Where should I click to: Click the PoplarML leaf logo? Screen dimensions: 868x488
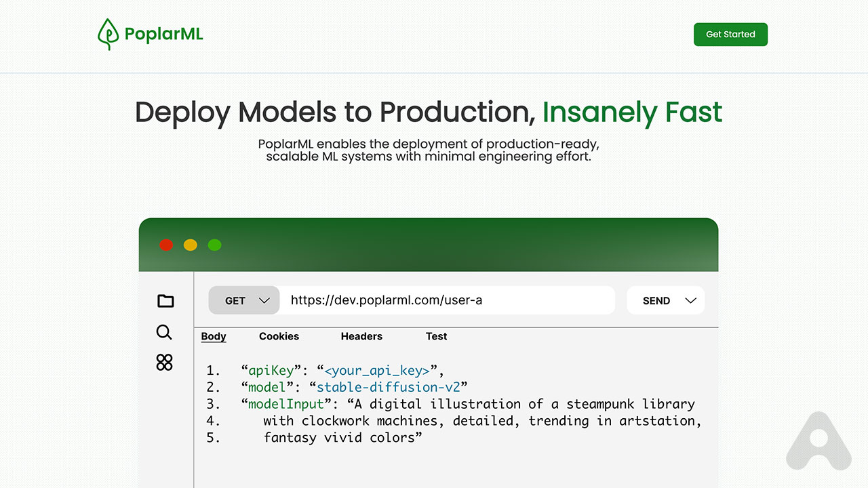pyautogui.click(x=107, y=33)
